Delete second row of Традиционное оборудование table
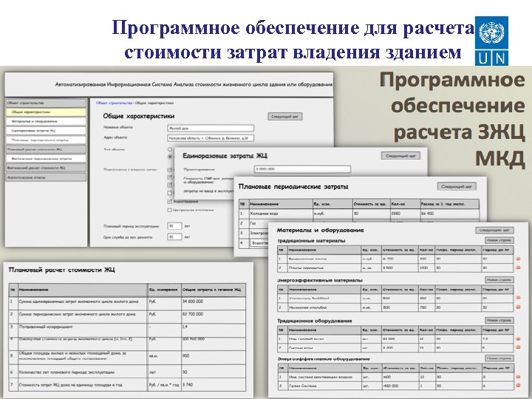 click(518, 347)
